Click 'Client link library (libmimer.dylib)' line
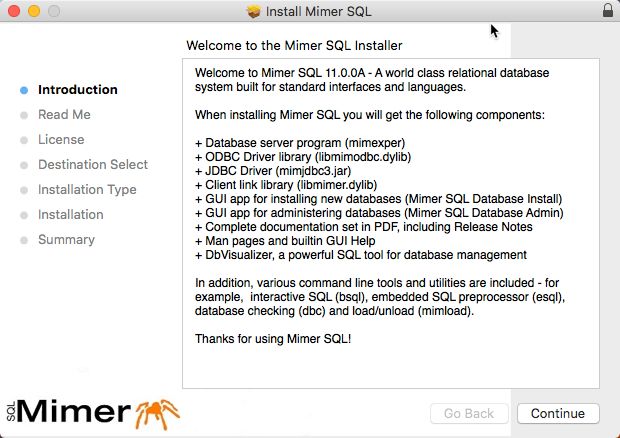This screenshot has height=438, width=620. pyautogui.click(x=286, y=185)
